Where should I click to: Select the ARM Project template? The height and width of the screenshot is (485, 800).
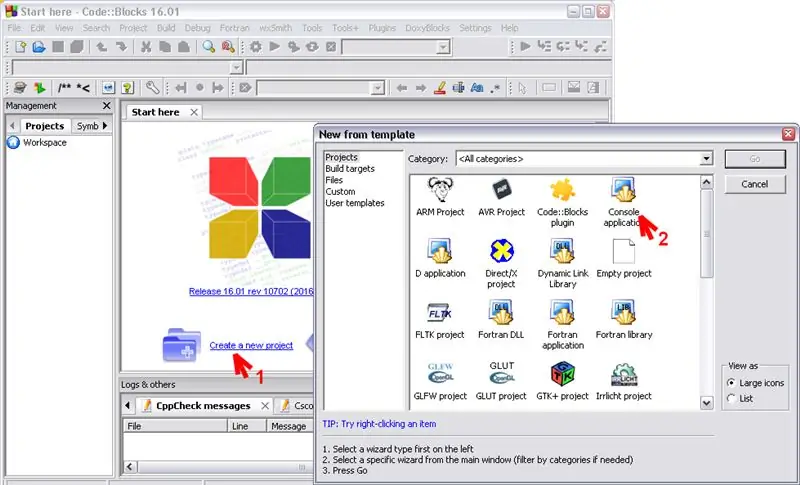tap(440, 196)
